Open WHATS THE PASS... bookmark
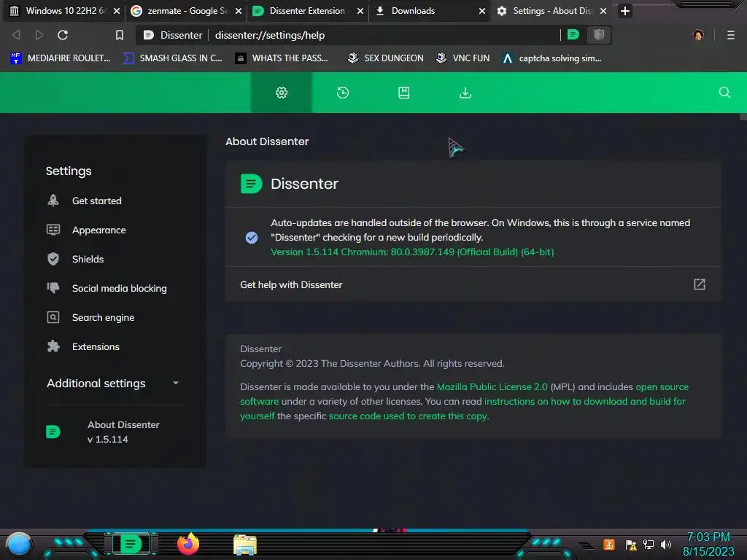747x560 pixels. point(282,58)
